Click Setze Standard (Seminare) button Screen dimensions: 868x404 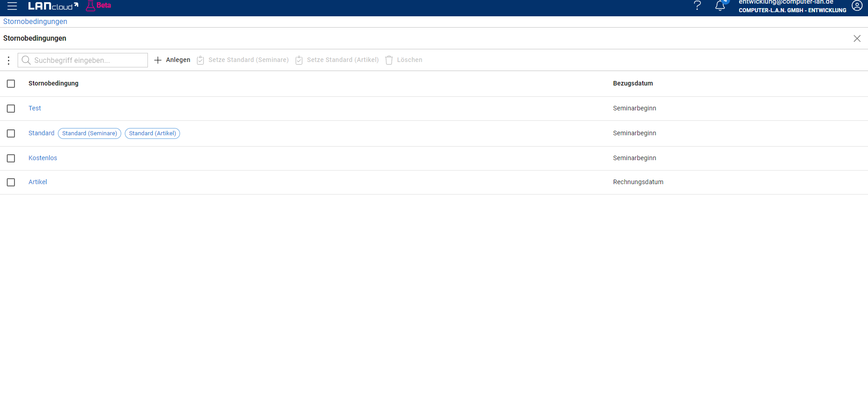(x=243, y=60)
